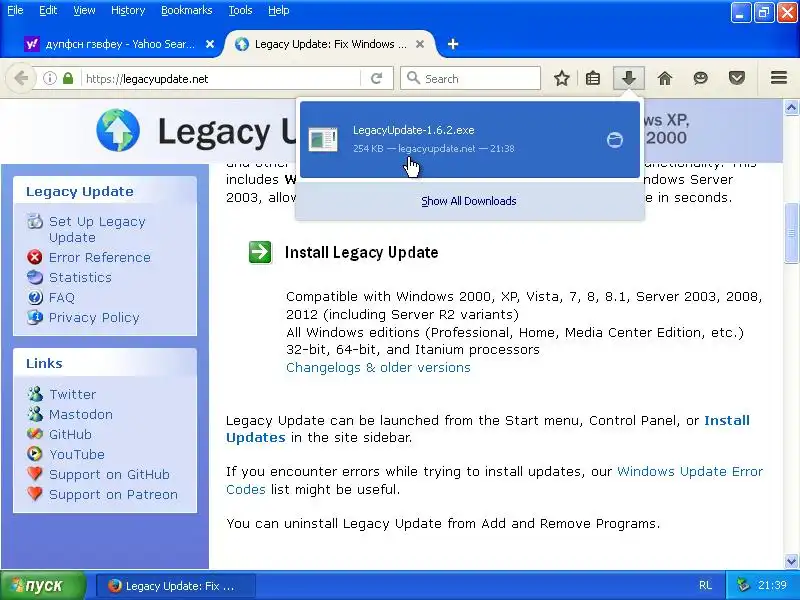Image resolution: width=800 pixels, height=600 pixels.
Task: Click heart icon beside Support on Patreon
Action: (x=35, y=494)
